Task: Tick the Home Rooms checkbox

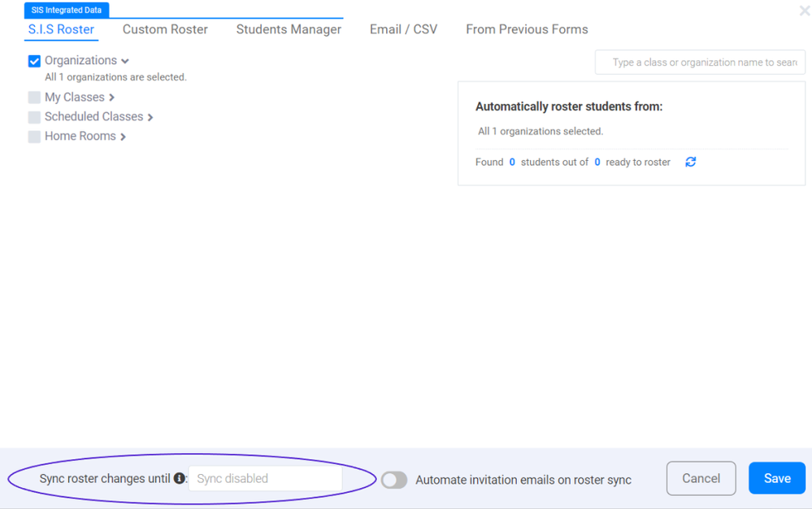Action: [x=34, y=137]
